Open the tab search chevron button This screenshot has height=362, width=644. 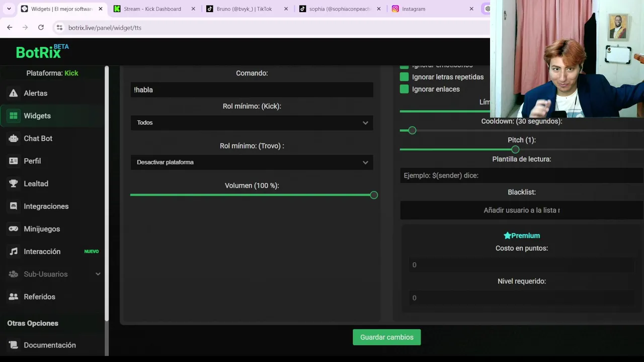click(x=9, y=9)
